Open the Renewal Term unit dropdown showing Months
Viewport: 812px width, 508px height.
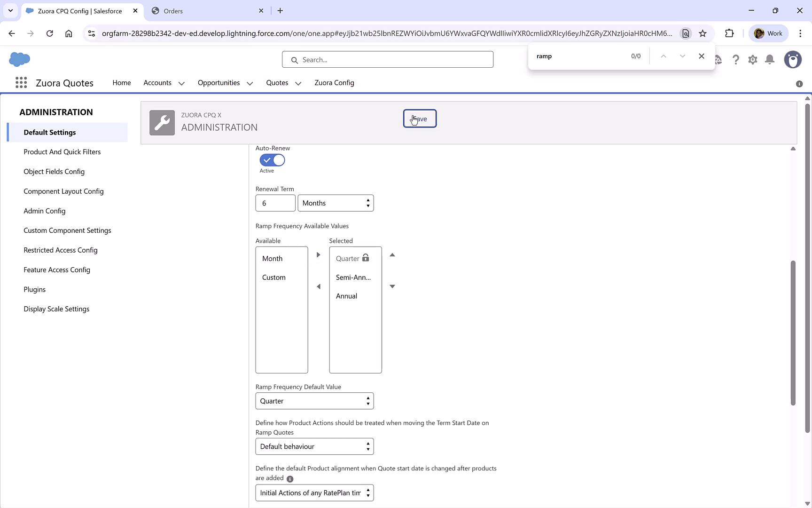[x=336, y=203]
